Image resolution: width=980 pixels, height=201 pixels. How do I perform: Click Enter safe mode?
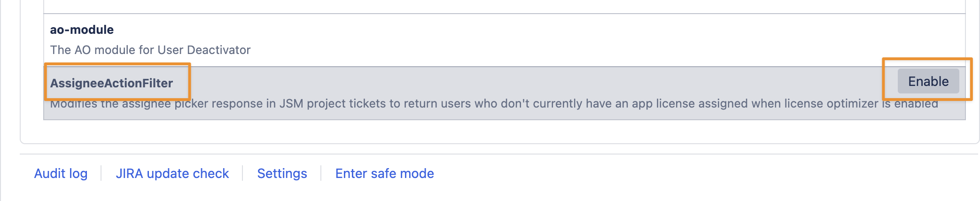[384, 173]
